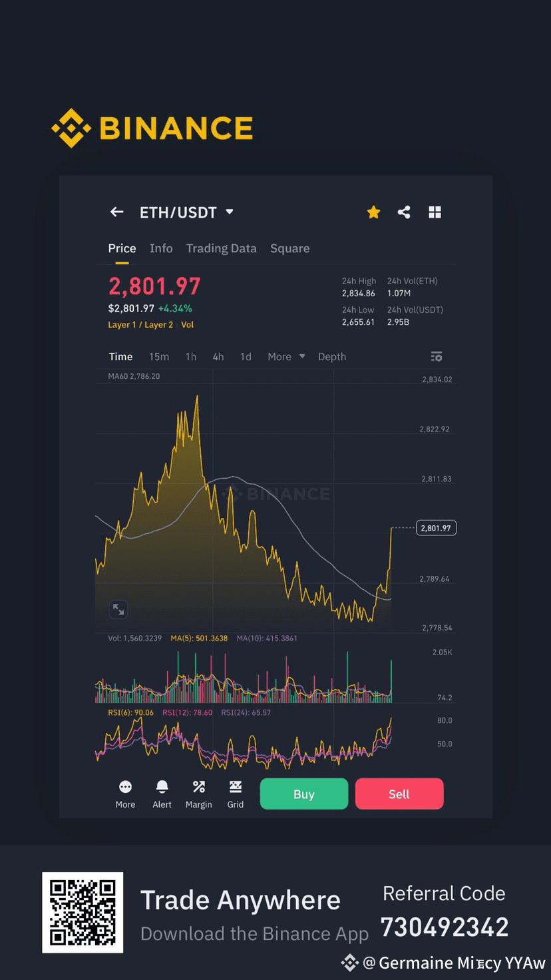
Task: Click the MA(10): 415.3861 label
Action: pos(268,638)
